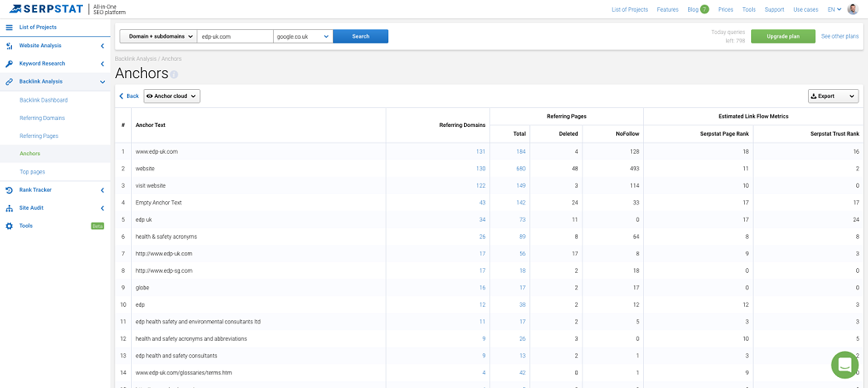
Task: Go Back from the Anchors table
Action: 129,95
